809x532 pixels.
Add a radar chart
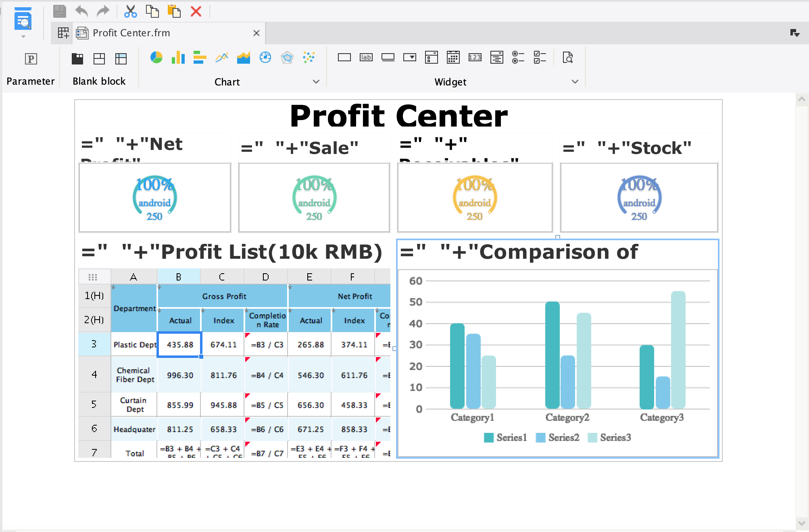tap(287, 58)
